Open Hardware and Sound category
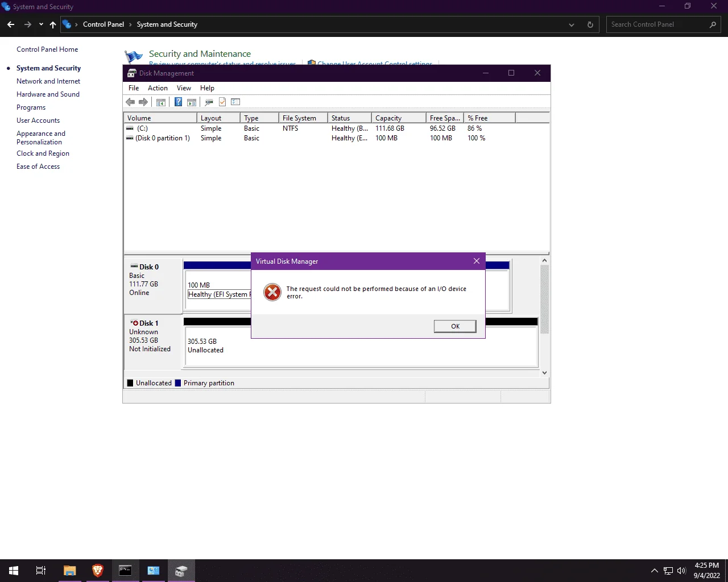This screenshot has width=728, height=582. 48,94
